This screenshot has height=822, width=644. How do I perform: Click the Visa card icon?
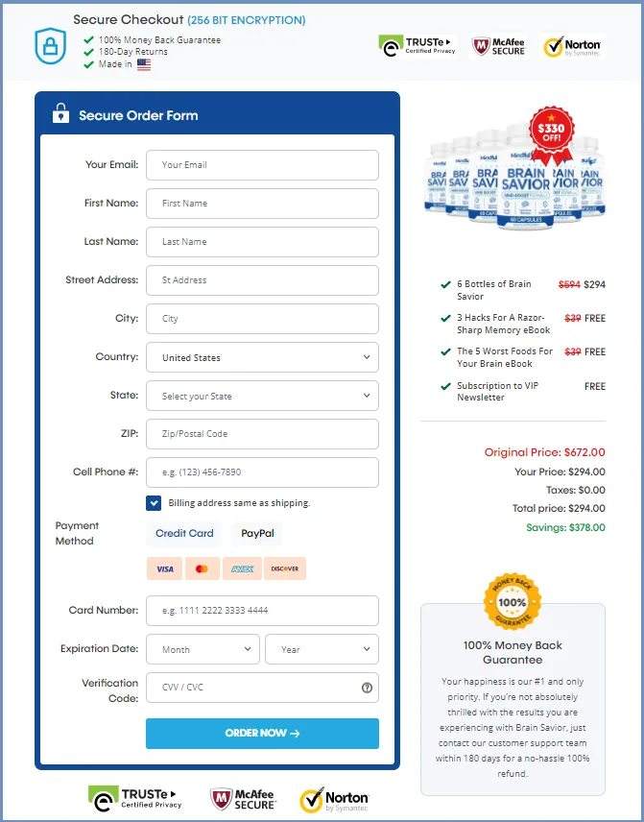pos(164,568)
